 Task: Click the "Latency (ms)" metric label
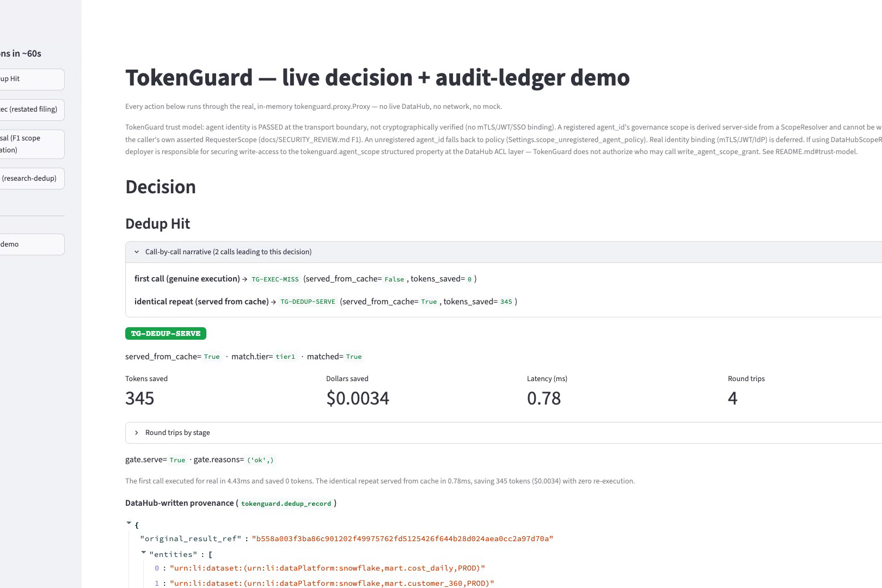pos(547,379)
